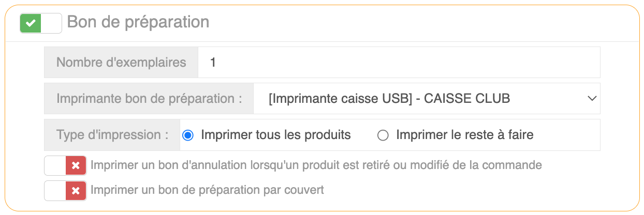Choose the Imprimer le reste à faire radio option
This screenshot has width=644, height=215.
[383, 135]
